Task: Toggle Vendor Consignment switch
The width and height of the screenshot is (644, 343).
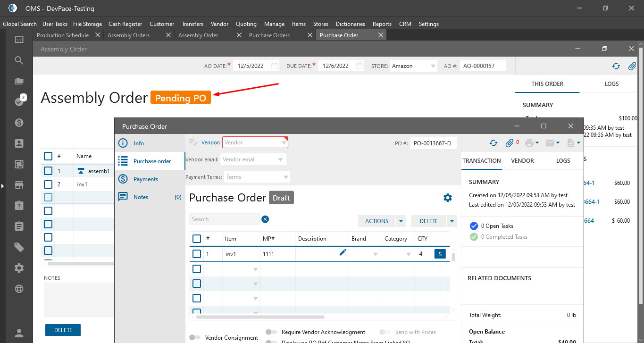Action: coord(194,337)
